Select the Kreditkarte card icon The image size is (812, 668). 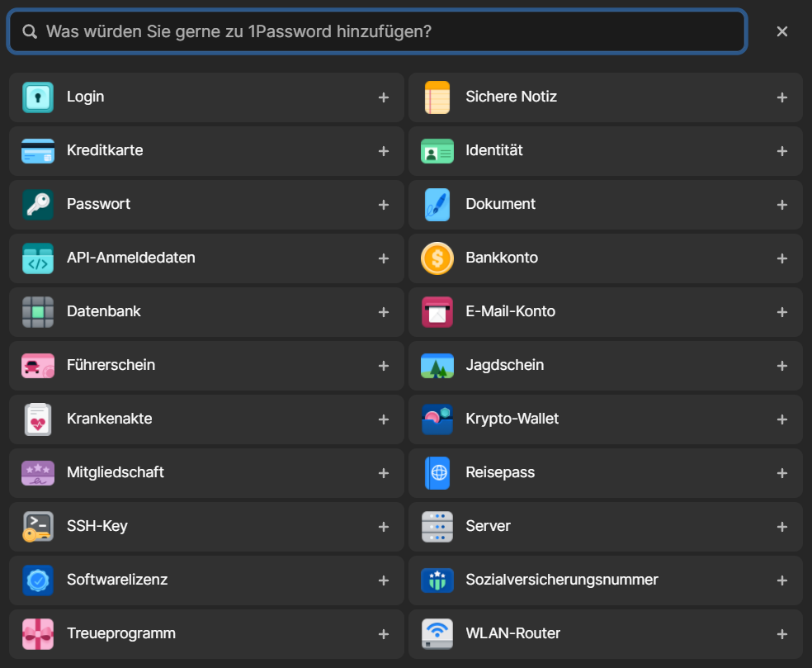click(x=38, y=151)
